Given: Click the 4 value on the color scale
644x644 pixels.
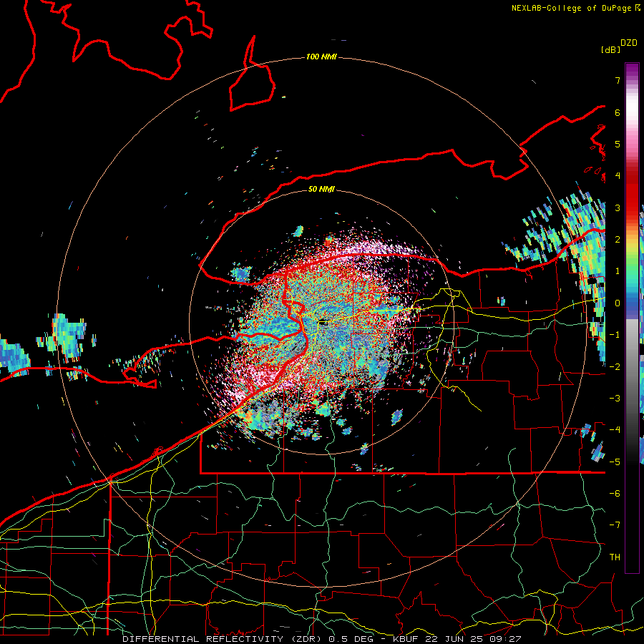Looking at the screenshot, I should pos(618,176).
